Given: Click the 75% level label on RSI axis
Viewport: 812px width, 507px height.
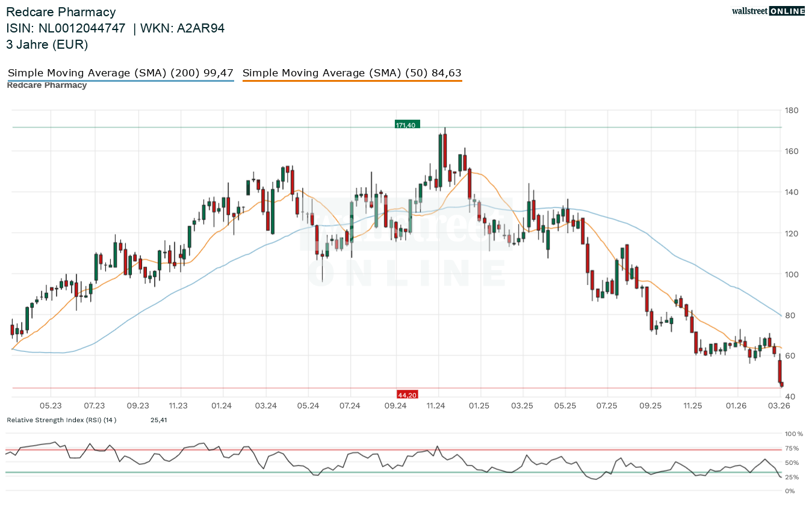Looking at the screenshot, I should pos(793,449).
